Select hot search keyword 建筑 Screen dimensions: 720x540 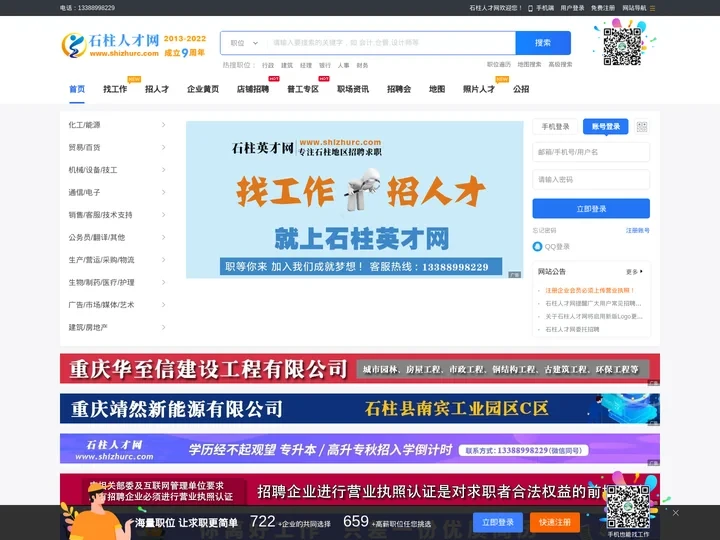pos(287,65)
